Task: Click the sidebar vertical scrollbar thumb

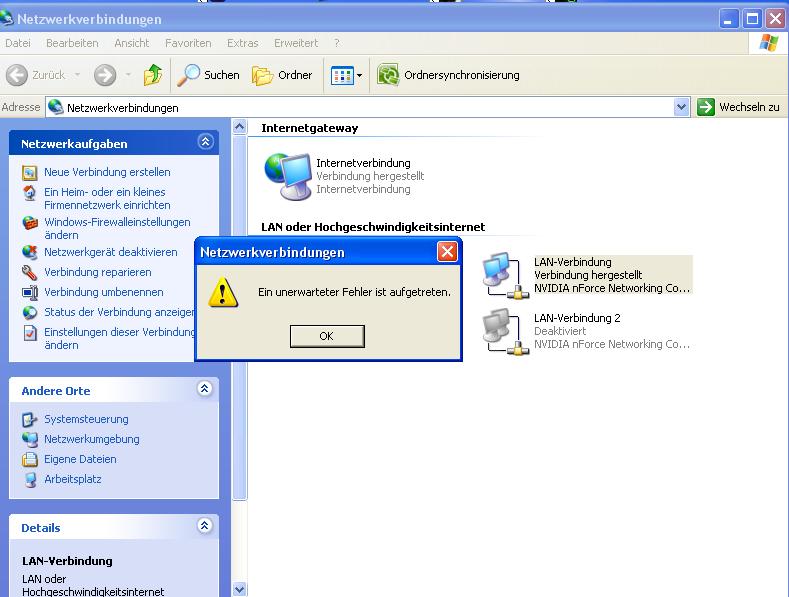Action: point(240,318)
